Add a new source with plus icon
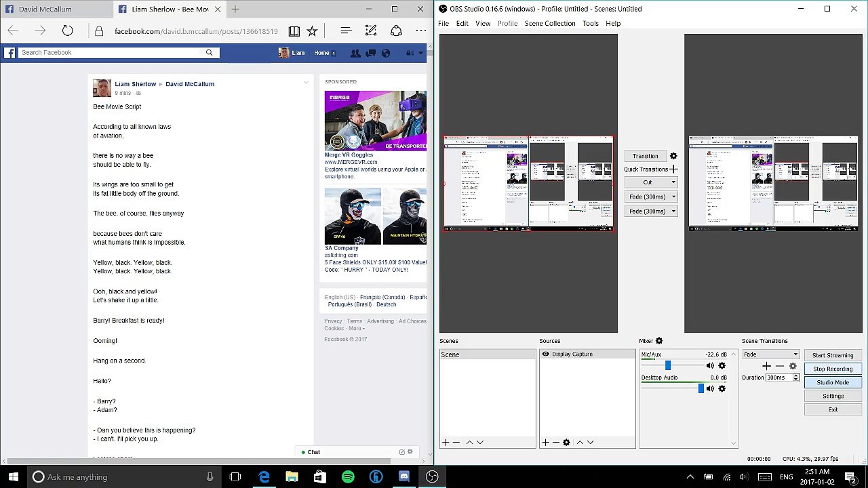The width and height of the screenshot is (868, 488). (545, 443)
